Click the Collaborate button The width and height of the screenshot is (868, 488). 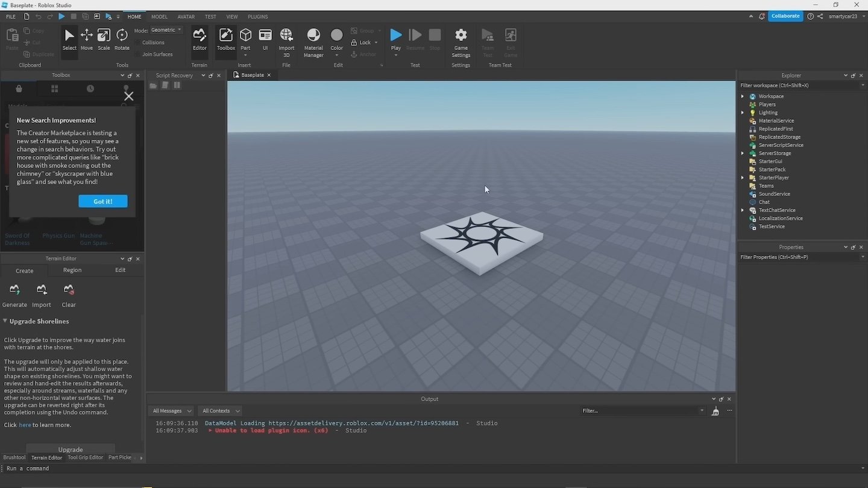(785, 16)
